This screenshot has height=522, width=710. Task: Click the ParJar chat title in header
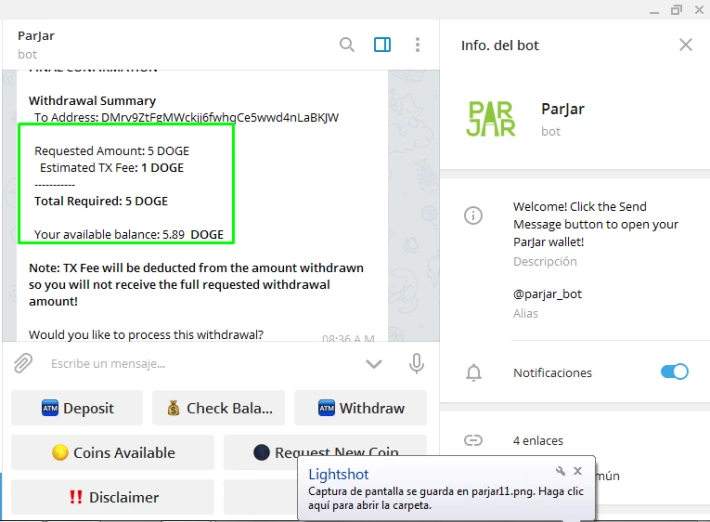pyautogui.click(x=36, y=35)
